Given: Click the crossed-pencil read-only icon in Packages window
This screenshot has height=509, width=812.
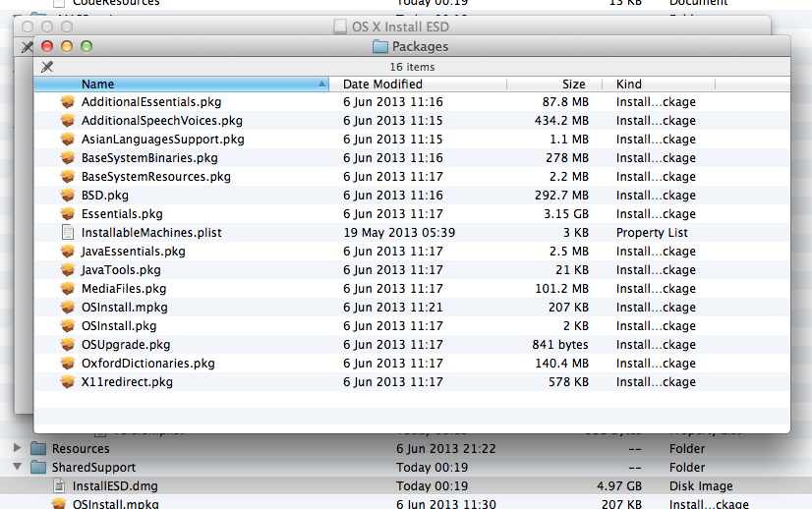Looking at the screenshot, I should click(x=47, y=66).
